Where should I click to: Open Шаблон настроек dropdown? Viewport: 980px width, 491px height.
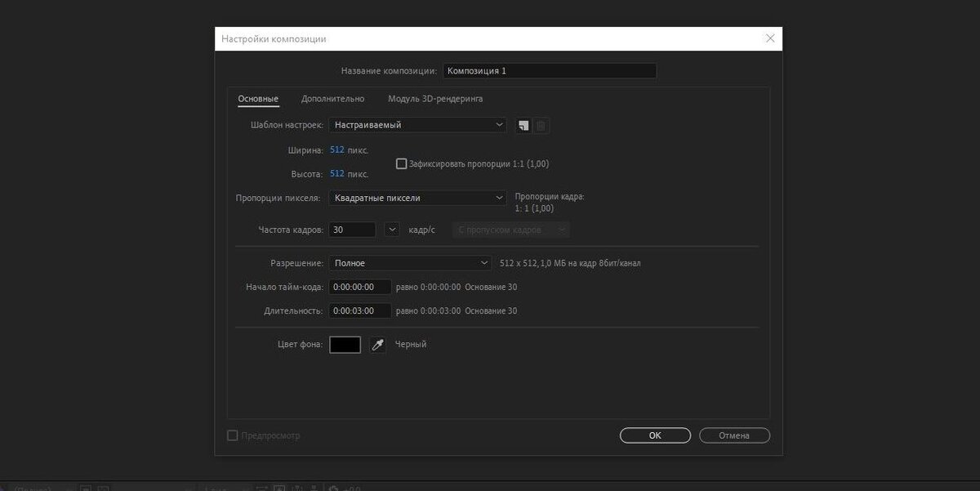pyautogui.click(x=418, y=125)
